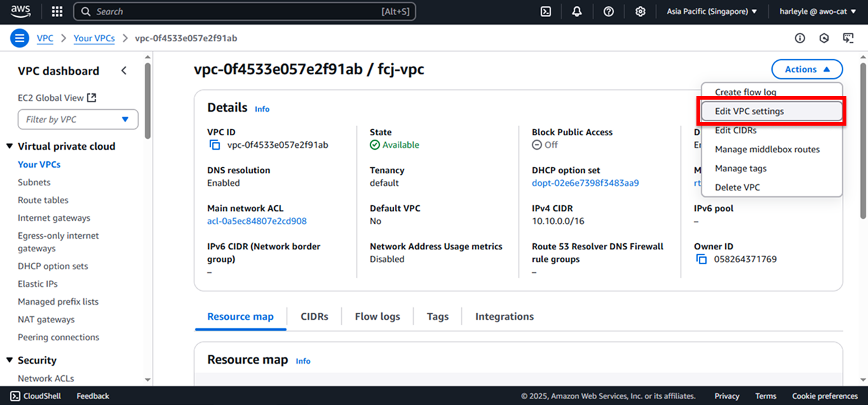Collapse the Security section
Viewport: 868px width, 405px height.
[10, 360]
